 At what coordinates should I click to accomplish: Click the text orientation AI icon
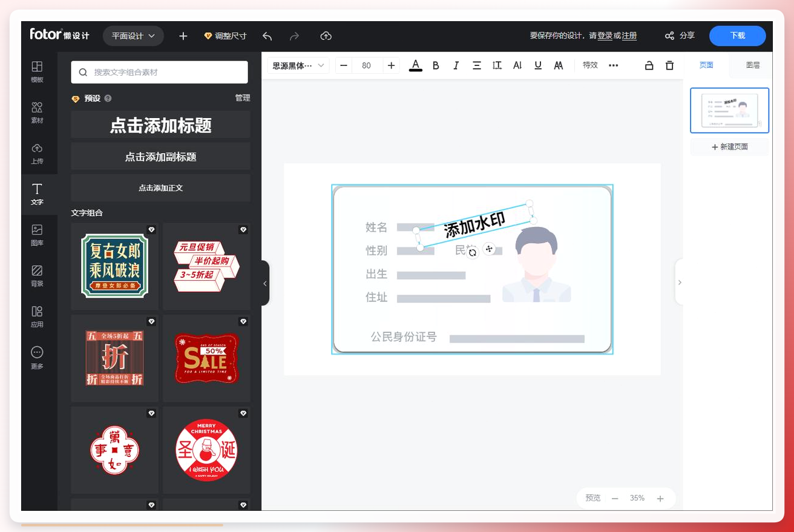tap(517, 65)
